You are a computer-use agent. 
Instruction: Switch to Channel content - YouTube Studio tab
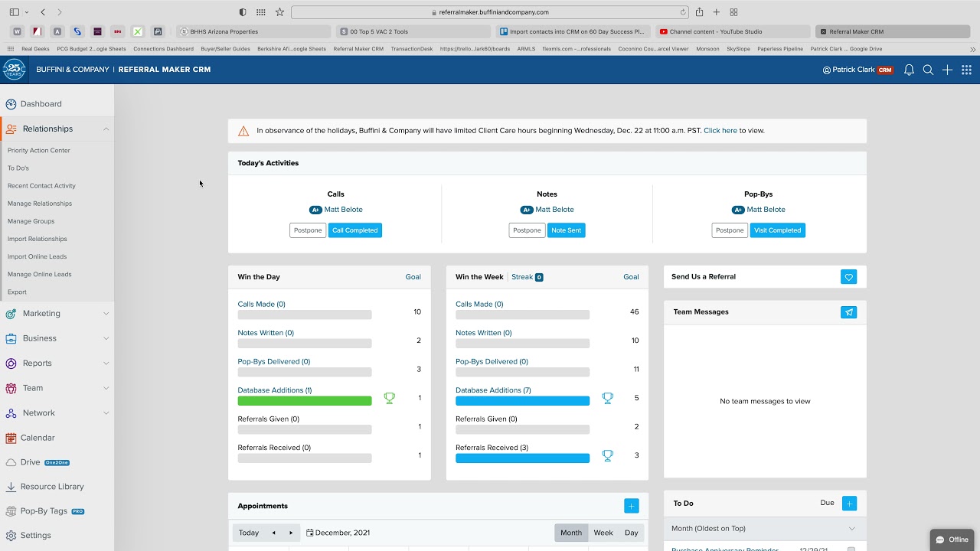pyautogui.click(x=732, y=31)
